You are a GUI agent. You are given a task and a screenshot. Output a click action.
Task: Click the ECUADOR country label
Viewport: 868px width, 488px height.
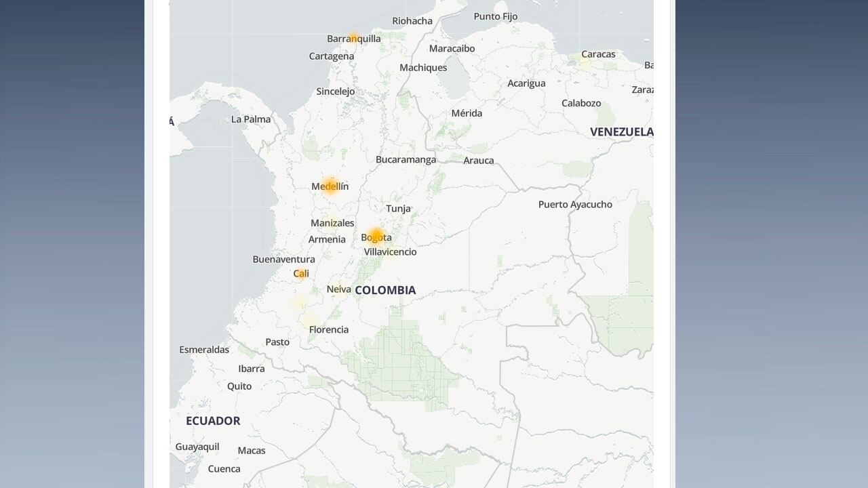coord(213,420)
